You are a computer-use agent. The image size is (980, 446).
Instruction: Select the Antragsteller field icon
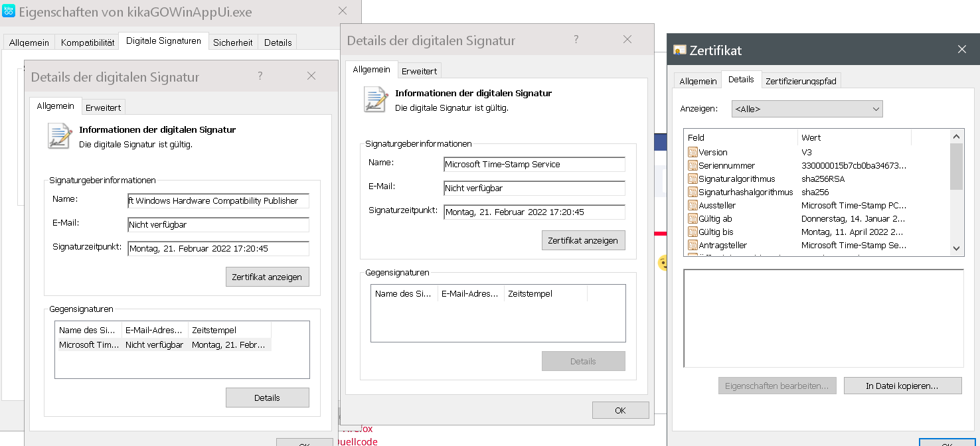coord(693,245)
